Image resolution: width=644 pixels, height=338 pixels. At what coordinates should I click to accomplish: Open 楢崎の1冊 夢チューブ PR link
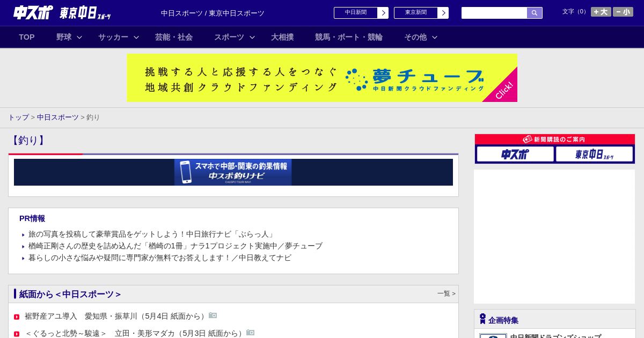(175, 246)
